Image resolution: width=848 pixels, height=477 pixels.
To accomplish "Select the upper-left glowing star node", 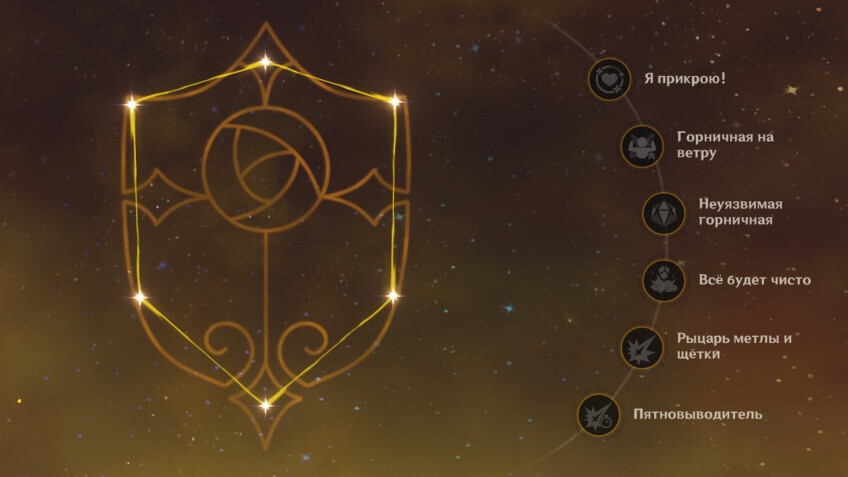I will [x=131, y=104].
